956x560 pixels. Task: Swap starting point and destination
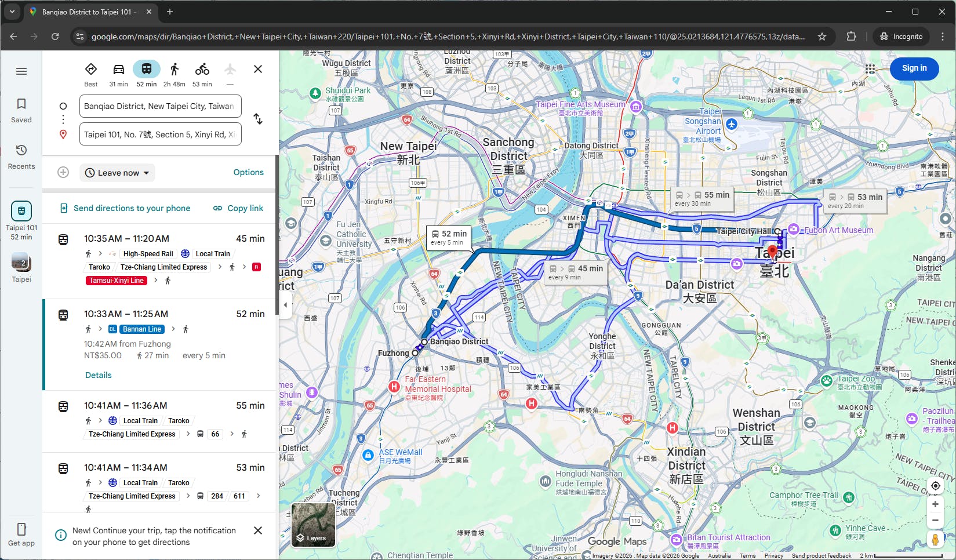[x=258, y=119]
